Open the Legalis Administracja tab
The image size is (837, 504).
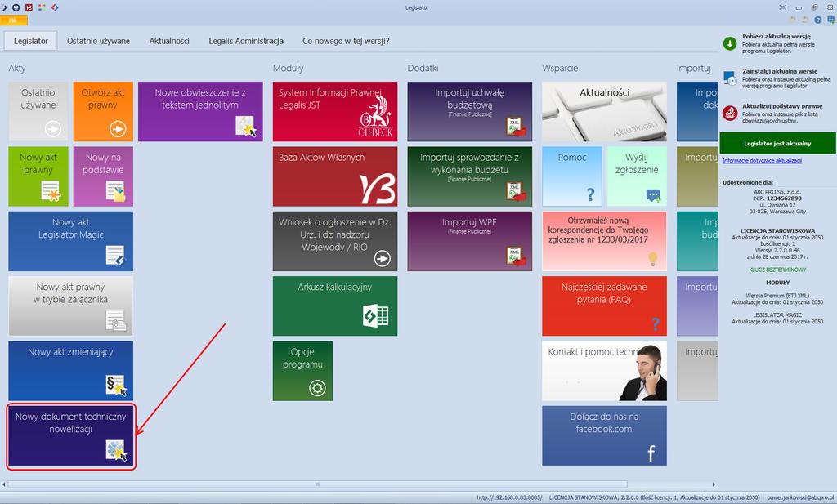pos(246,41)
